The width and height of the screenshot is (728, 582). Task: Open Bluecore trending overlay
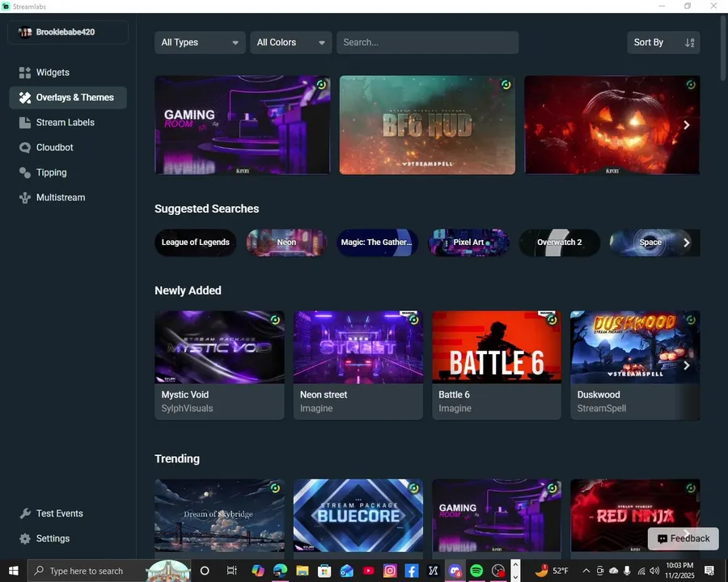tap(358, 516)
